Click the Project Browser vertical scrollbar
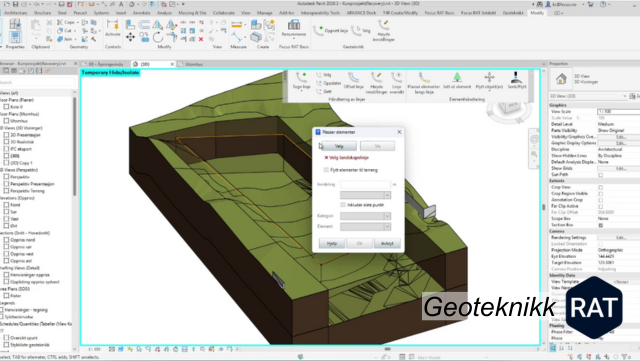The height and width of the screenshot is (361, 640). pos(75,146)
